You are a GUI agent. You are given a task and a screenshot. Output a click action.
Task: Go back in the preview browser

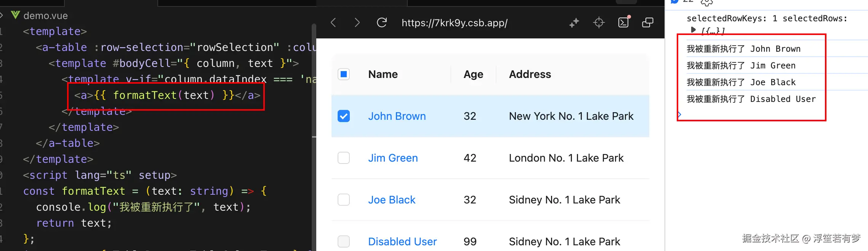tap(333, 23)
